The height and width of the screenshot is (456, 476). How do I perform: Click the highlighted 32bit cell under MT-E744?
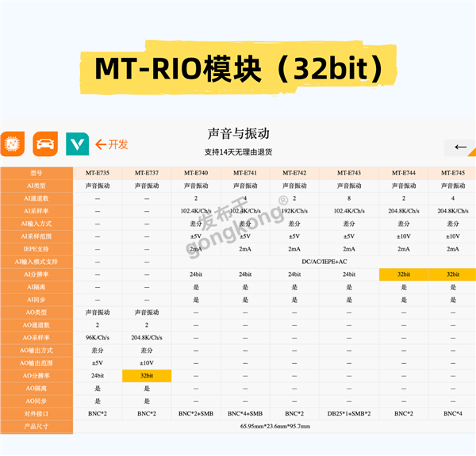[x=404, y=274]
